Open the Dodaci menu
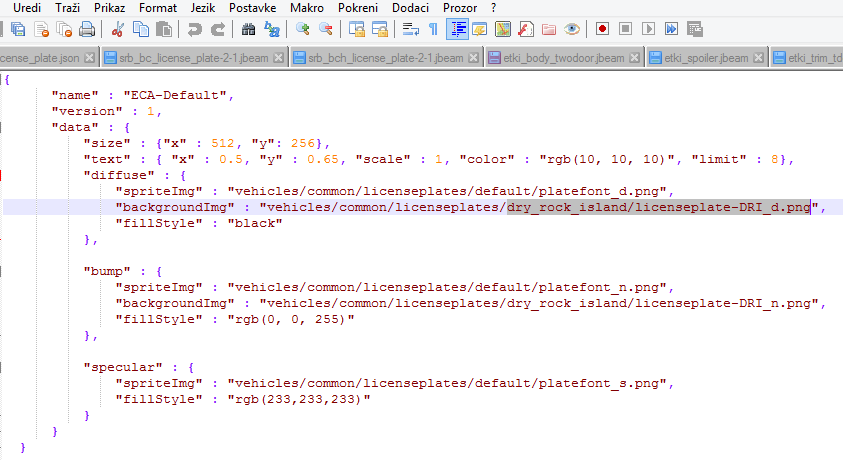Screen dimensions: 843x460 pos(411,8)
